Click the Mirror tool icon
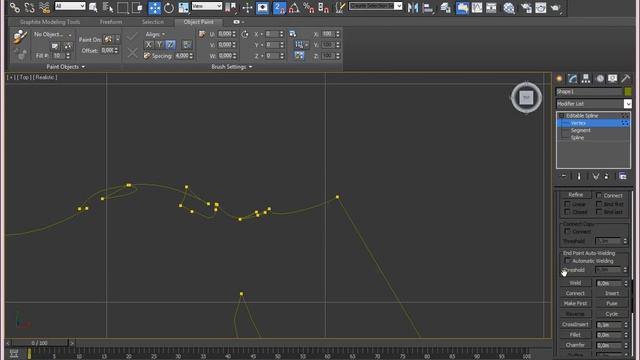640x360 pixels. click(x=413, y=7)
